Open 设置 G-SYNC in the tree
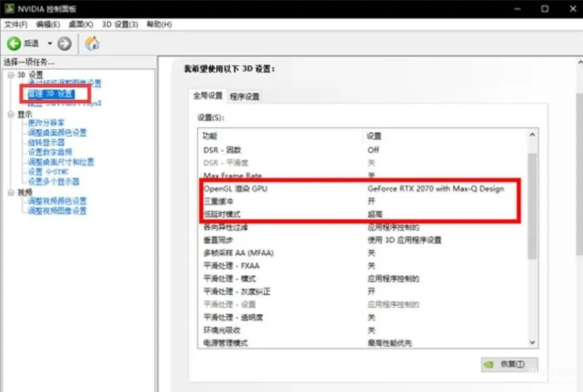The width and height of the screenshot is (583, 392). click(49, 172)
